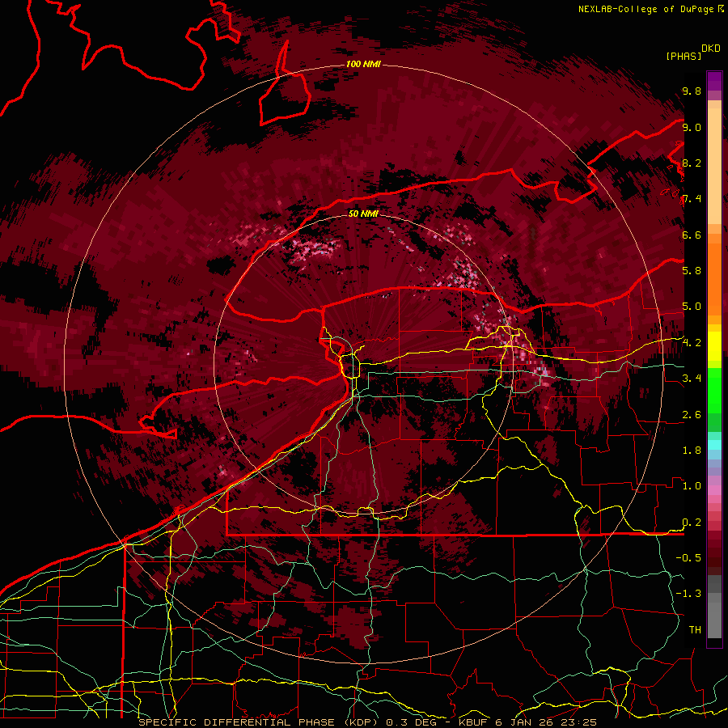Image resolution: width=728 pixels, height=728 pixels.
Task: Click the 8.2 value on color scale
Action: 692,163
